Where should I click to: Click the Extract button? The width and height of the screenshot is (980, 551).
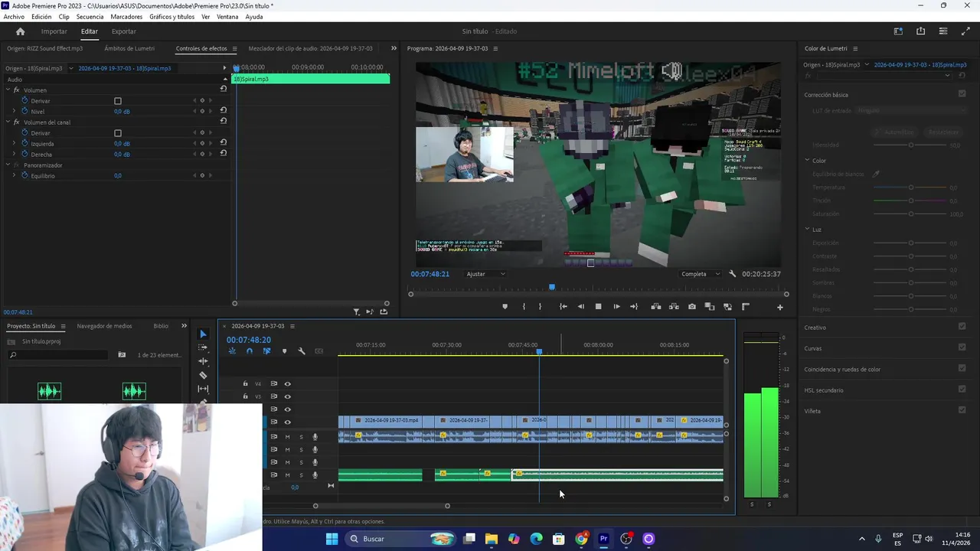[674, 307]
